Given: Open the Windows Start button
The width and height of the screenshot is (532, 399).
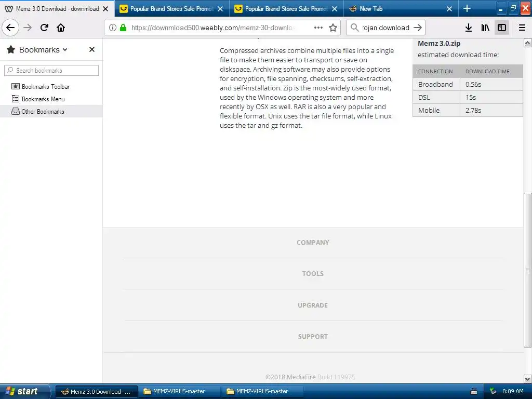Looking at the screenshot, I should (24, 391).
